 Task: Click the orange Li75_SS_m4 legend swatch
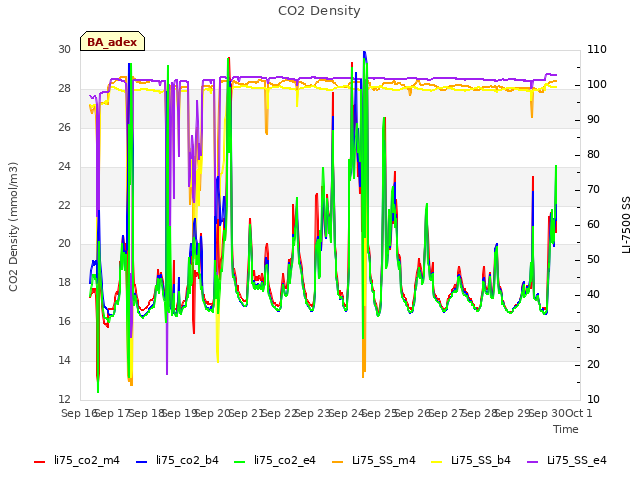pyautogui.click(x=338, y=462)
